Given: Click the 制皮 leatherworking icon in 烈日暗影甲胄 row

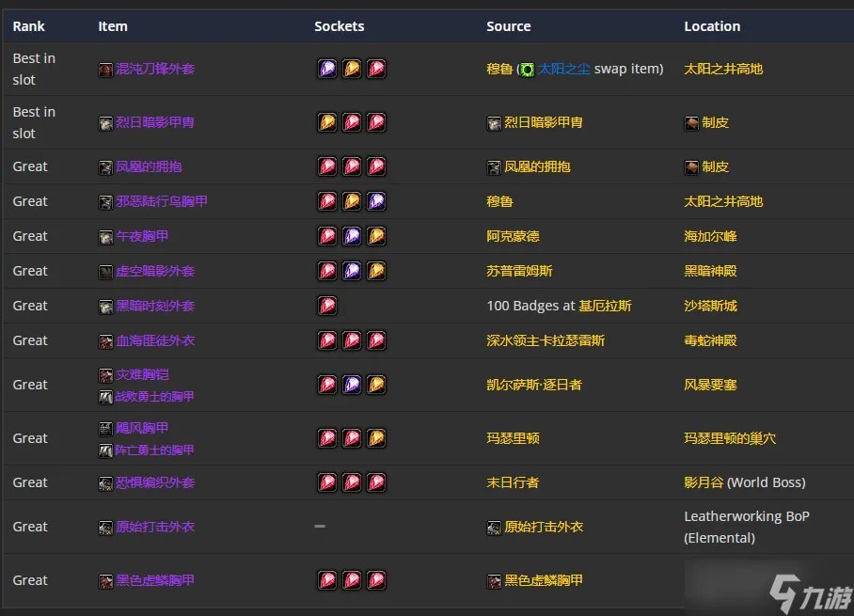Looking at the screenshot, I should 691,123.
